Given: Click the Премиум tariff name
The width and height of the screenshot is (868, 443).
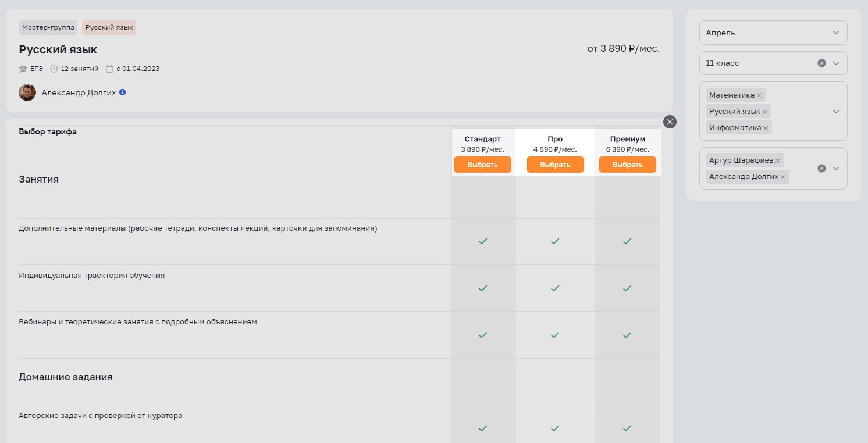Looking at the screenshot, I should pyautogui.click(x=628, y=139).
